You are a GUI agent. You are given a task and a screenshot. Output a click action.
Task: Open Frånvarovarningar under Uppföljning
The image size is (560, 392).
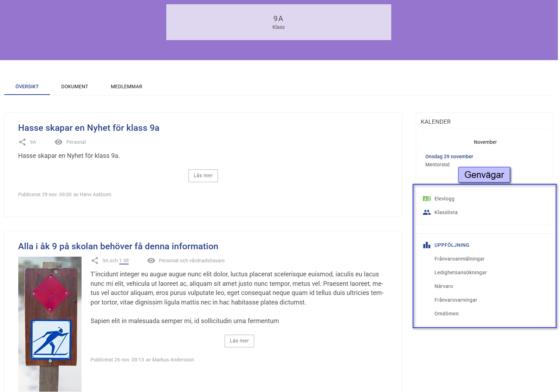pyautogui.click(x=456, y=300)
